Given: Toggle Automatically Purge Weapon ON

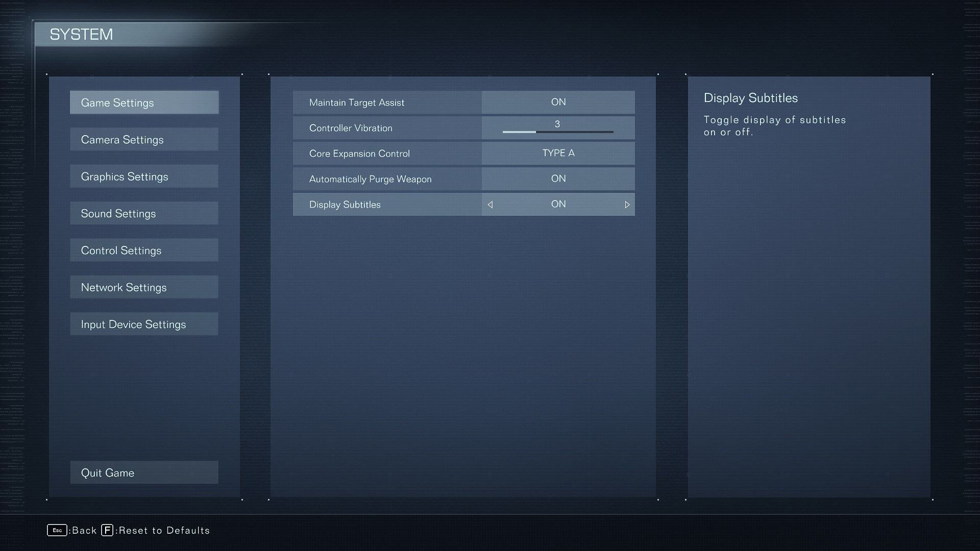Looking at the screenshot, I should (558, 178).
